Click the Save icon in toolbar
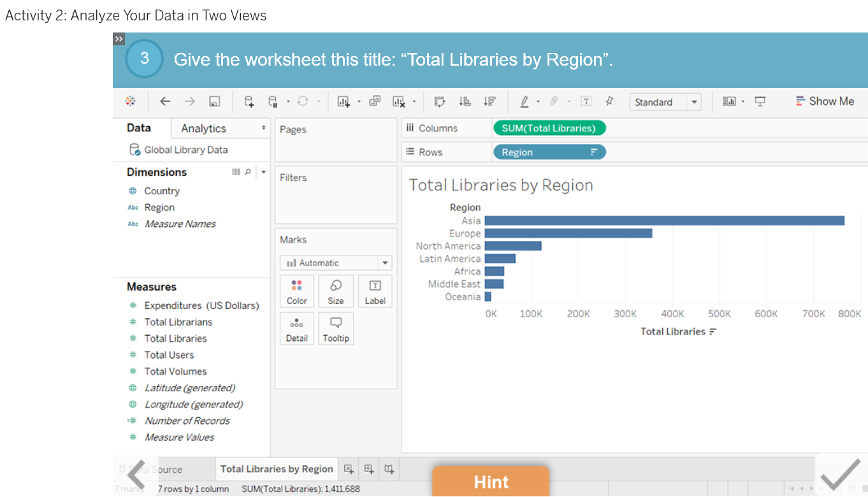 (215, 101)
